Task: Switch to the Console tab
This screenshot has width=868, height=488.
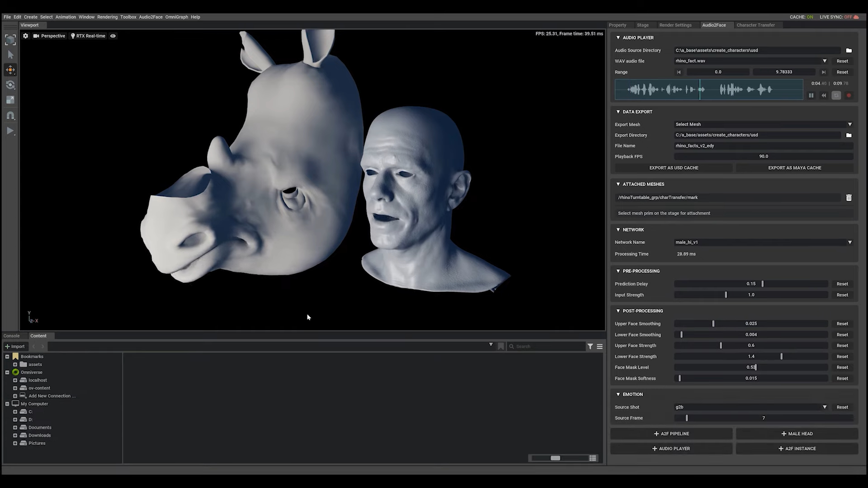Action: [x=12, y=336]
